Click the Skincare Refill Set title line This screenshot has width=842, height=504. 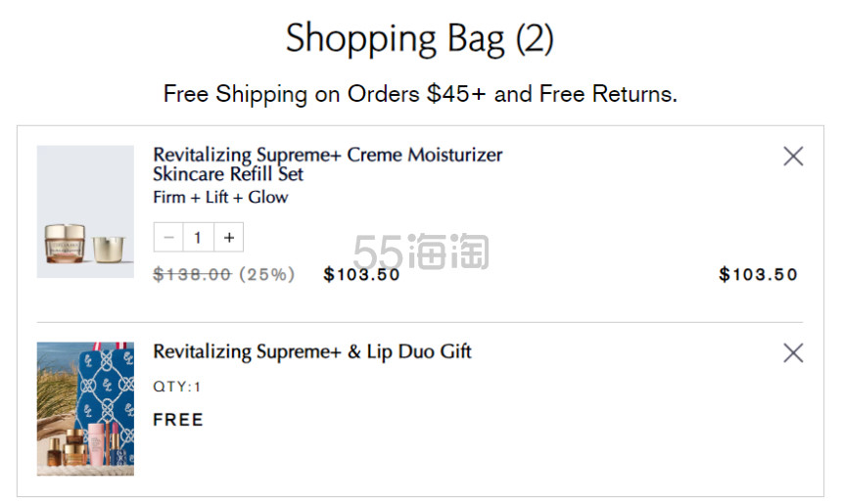[x=228, y=174]
